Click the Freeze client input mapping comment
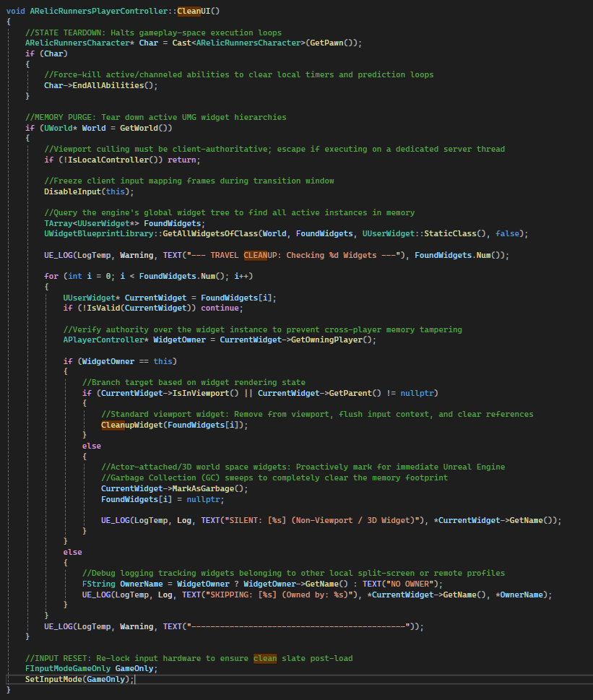The width and height of the screenshot is (593, 700). 189,181
